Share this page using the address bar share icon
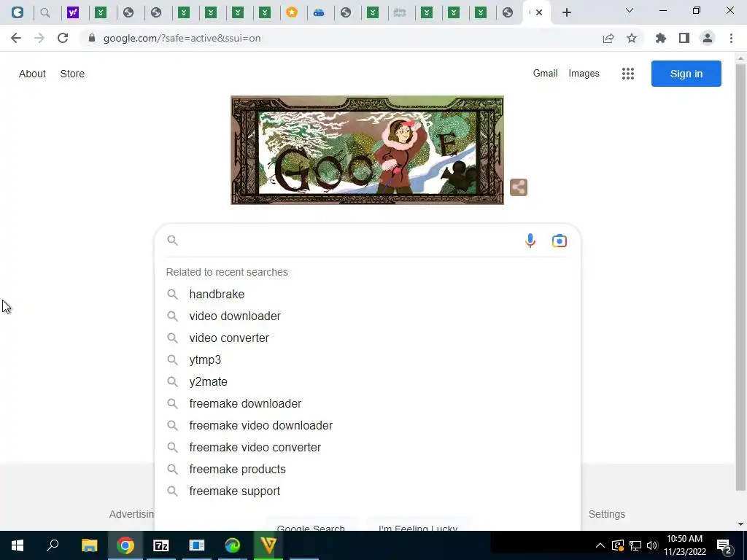This screenshot has width=747, height=560. point(608,38)
